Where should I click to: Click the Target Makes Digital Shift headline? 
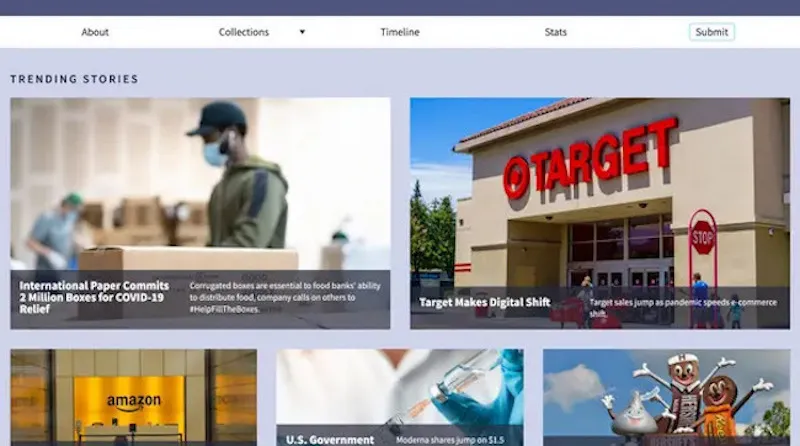pyautogui.click(x=485, y=303)
